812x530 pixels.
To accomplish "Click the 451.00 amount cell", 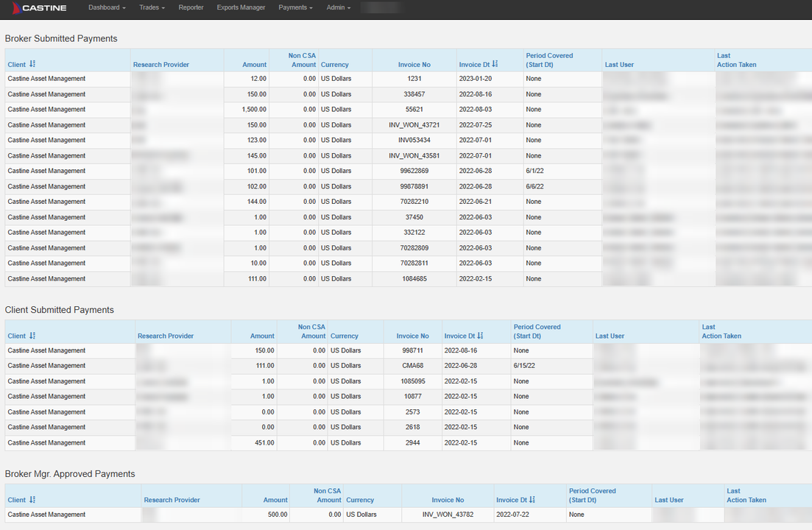I will [x=254, y=443].
